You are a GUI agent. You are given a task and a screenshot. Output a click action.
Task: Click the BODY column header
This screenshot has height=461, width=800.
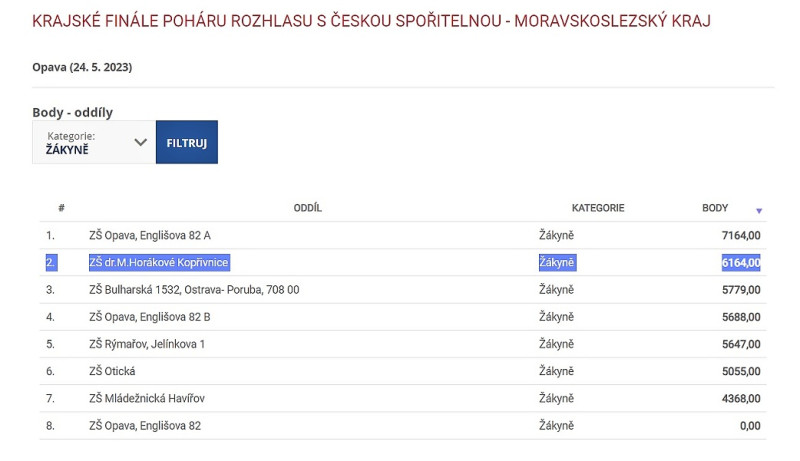click(x=715, y=208)
